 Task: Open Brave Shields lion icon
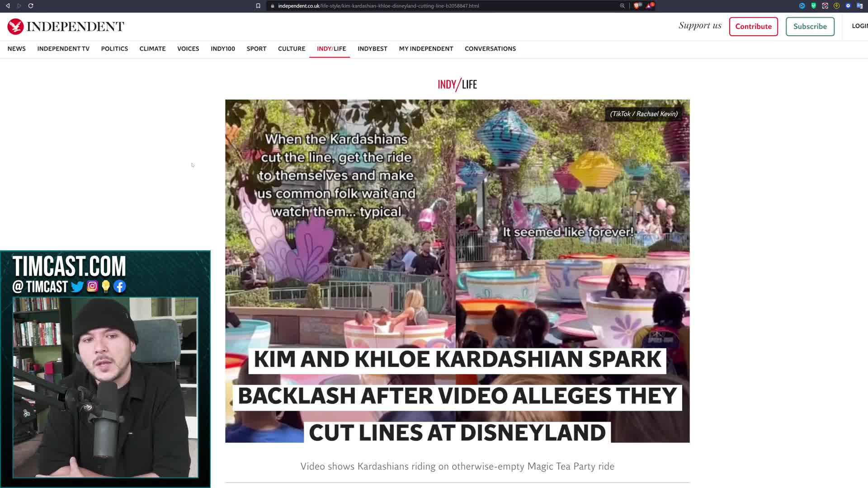(637, 5)
